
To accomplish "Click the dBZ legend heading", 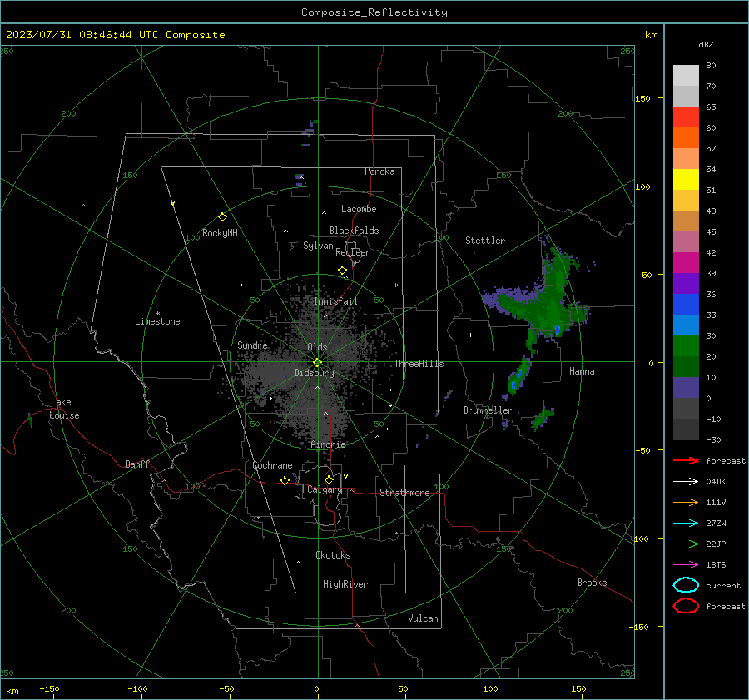I will (706, 44).
